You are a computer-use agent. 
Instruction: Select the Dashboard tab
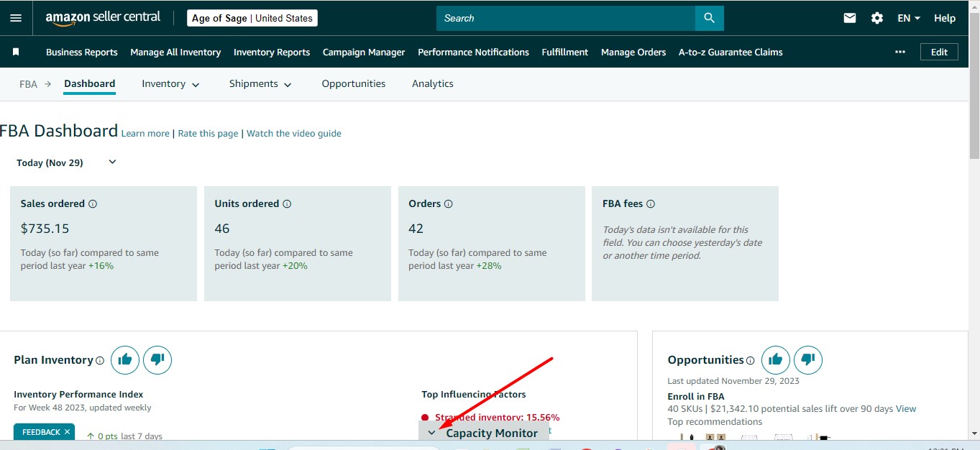tap(89, 84)
